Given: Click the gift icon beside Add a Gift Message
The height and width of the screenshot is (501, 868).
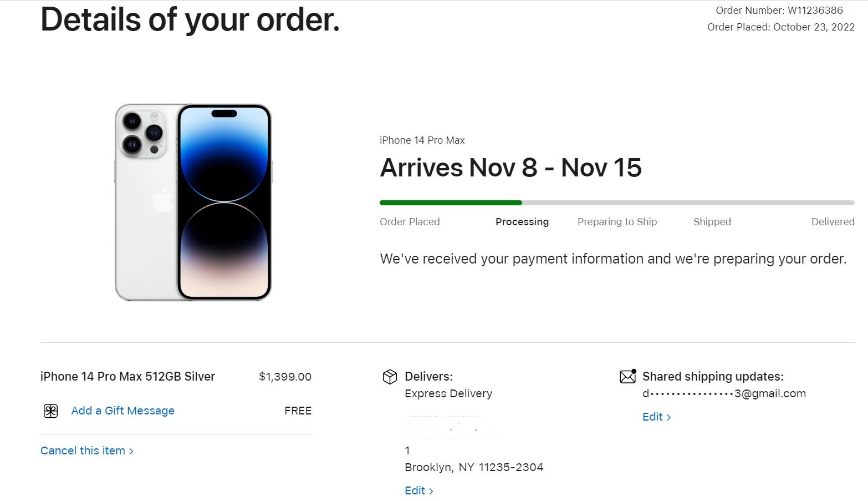Looking at the screenshot, I should tap(50, 411).
